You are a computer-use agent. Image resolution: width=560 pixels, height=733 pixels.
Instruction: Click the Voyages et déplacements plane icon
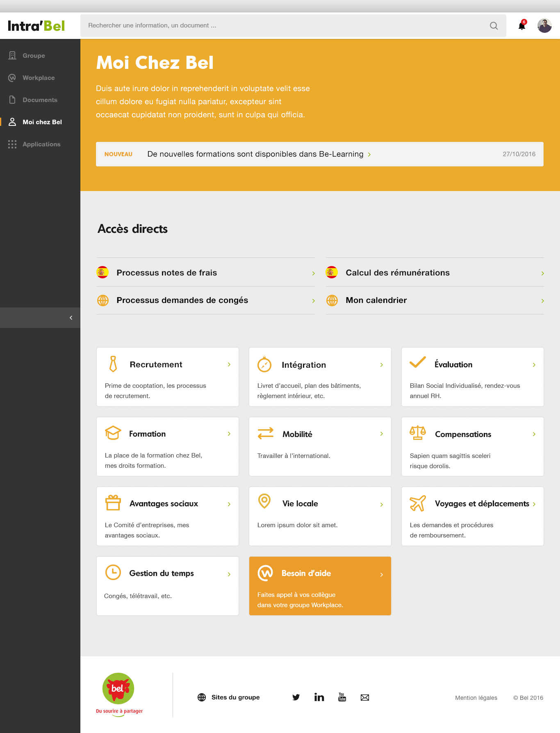(418, 503)
